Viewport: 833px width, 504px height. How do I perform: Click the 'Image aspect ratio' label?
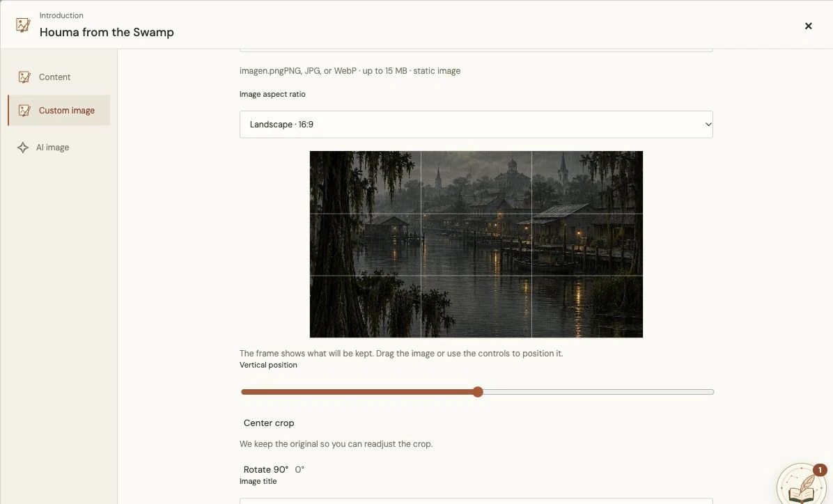tap(272, 94)
